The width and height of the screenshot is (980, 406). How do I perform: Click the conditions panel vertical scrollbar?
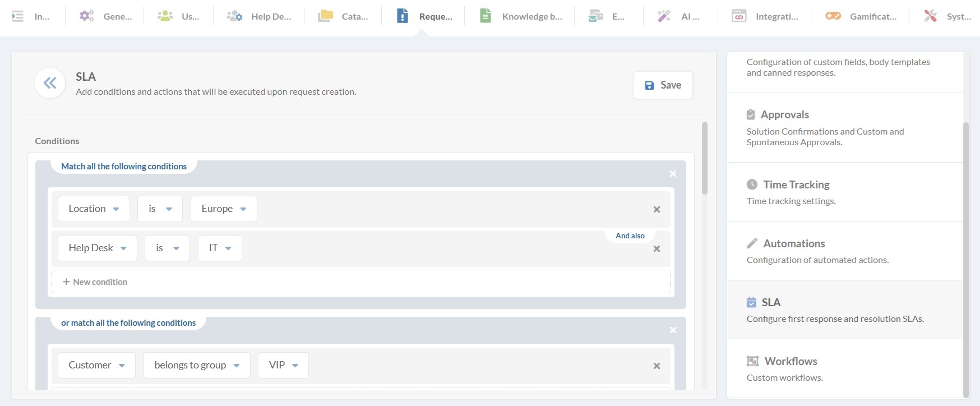705,158
